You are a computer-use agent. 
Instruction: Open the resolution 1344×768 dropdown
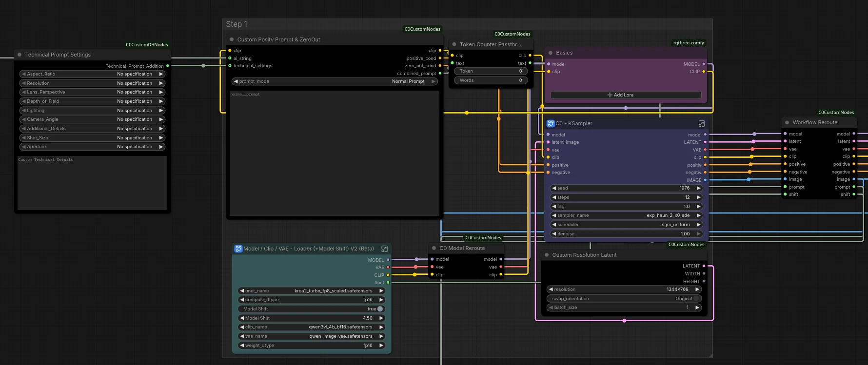click(624, 289)
